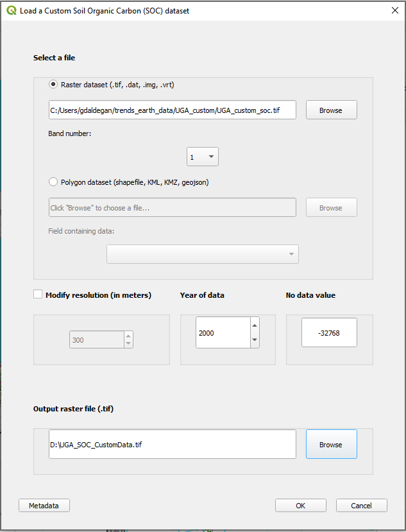
Task: Click the Output raster file path field
Action: pyautogui.click(x=172, y=445)
